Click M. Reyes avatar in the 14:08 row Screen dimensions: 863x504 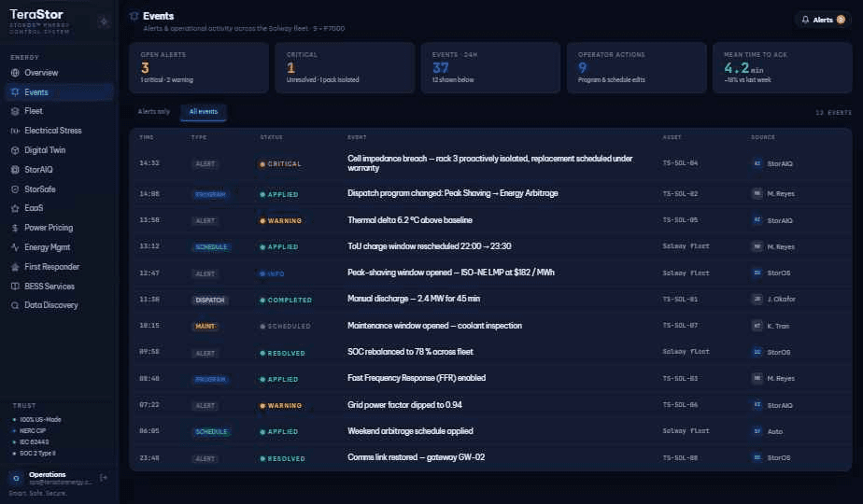click(x=757, y=194)
